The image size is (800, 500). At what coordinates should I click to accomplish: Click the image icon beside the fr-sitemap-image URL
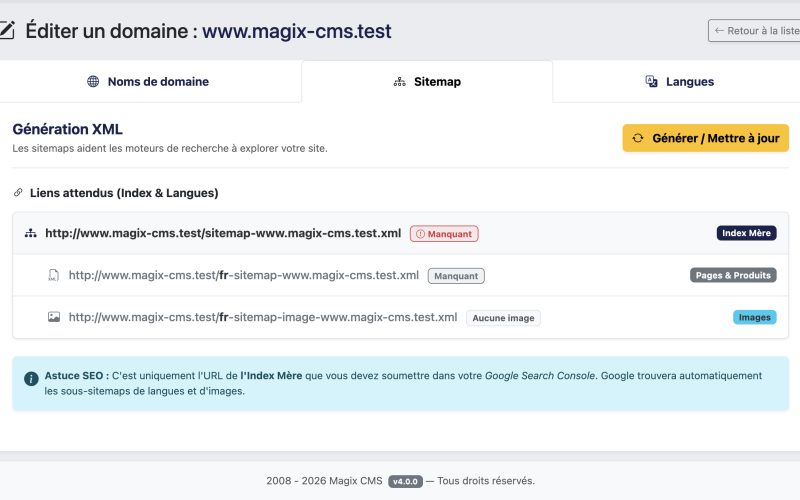pyautogui.click(x=54, y=317)
